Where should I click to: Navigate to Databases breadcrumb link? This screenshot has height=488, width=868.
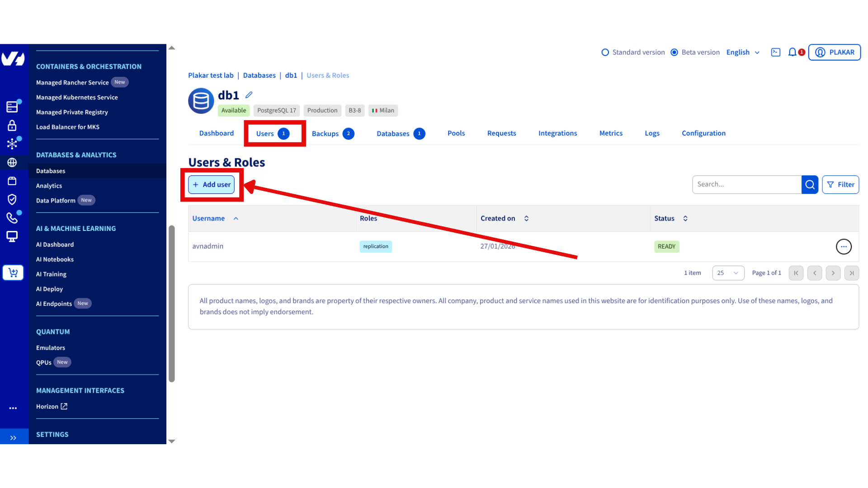259,75
